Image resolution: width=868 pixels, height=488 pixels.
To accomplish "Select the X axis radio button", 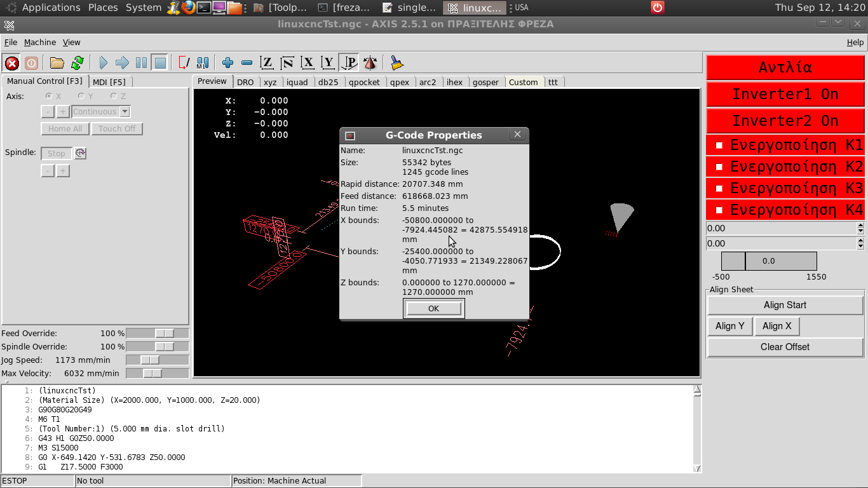I will pyautogui.click(x=48, y=96).
